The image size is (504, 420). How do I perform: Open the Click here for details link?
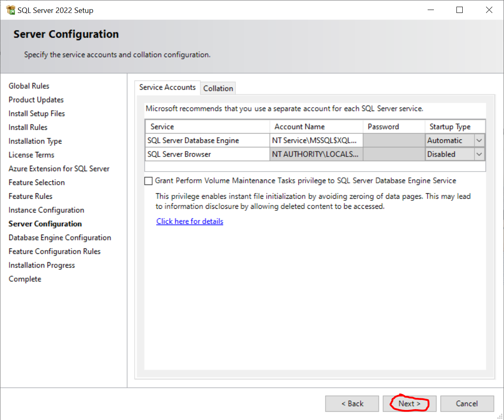[190, 221]
